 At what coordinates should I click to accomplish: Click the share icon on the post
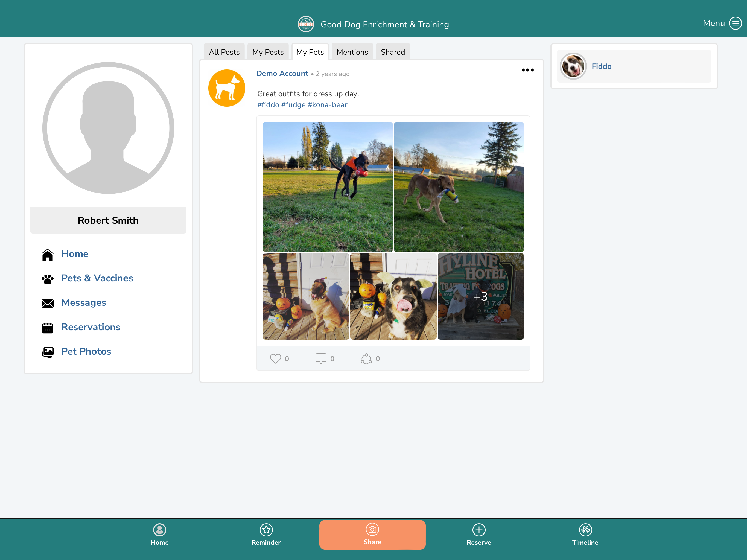[366, 358]
